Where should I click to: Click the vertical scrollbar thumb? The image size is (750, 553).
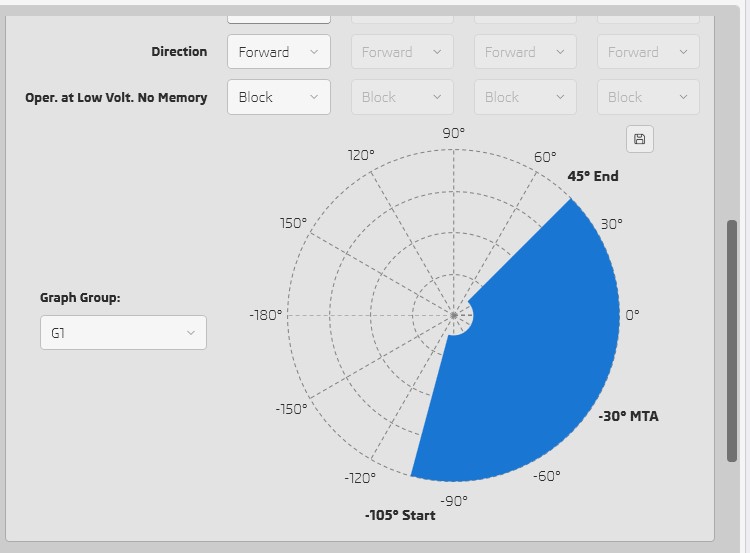coord(732,341)
